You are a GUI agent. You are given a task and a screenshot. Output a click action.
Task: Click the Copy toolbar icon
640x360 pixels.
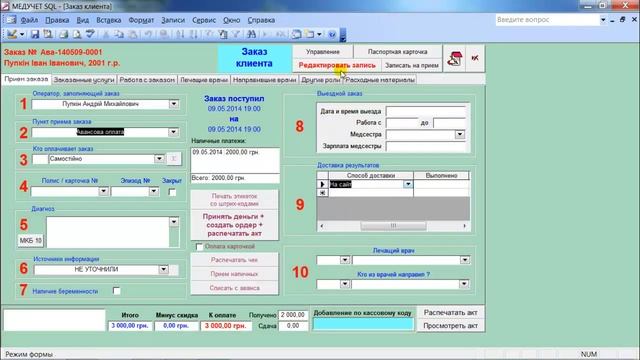point(119,34)
